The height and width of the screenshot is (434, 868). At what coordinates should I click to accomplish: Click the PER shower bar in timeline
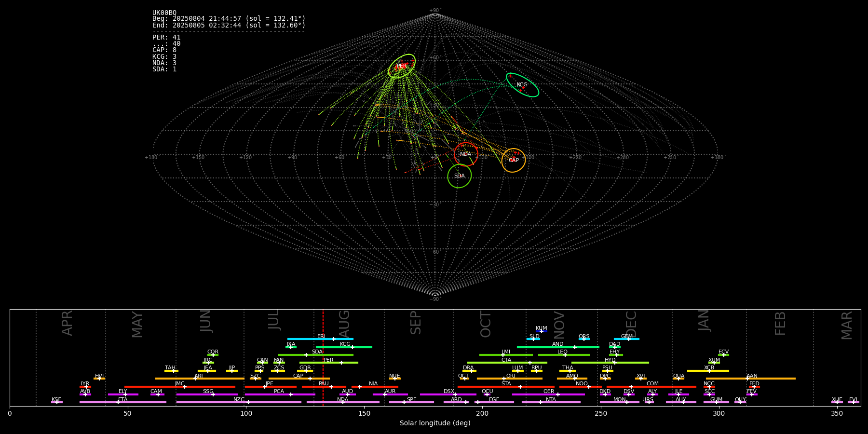(x=329, y=363)
